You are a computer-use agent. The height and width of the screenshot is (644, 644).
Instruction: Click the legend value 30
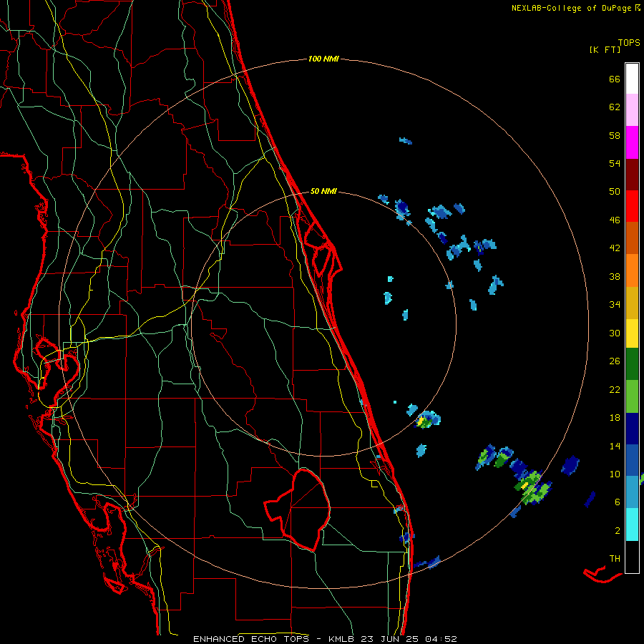click(615, 333)
